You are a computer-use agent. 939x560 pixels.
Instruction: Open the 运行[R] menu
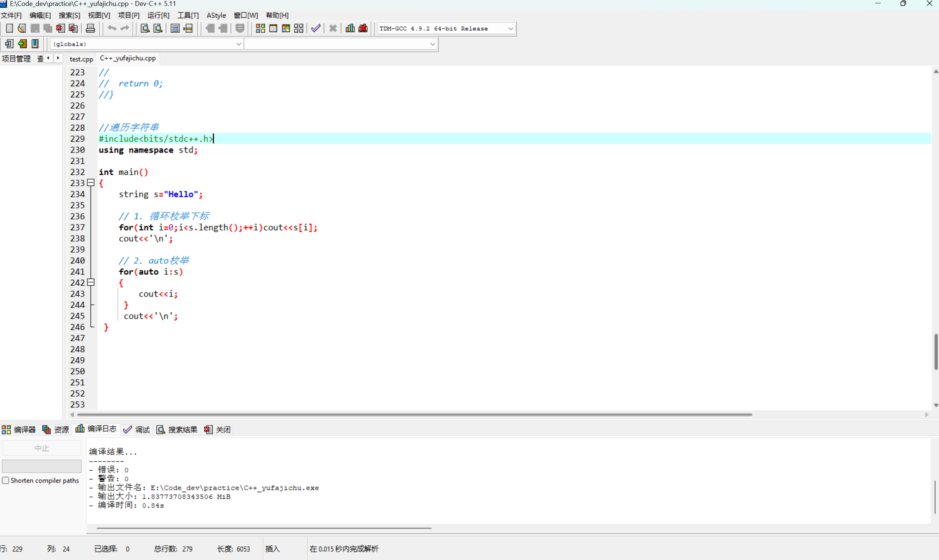pos(158,16)
